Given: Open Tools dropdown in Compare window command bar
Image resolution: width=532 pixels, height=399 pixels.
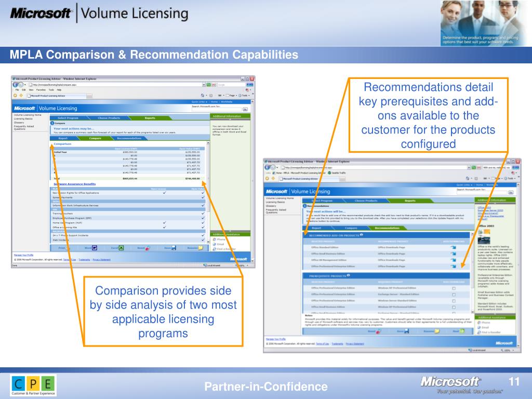Looking at the screenshot, I should point(245,96).
